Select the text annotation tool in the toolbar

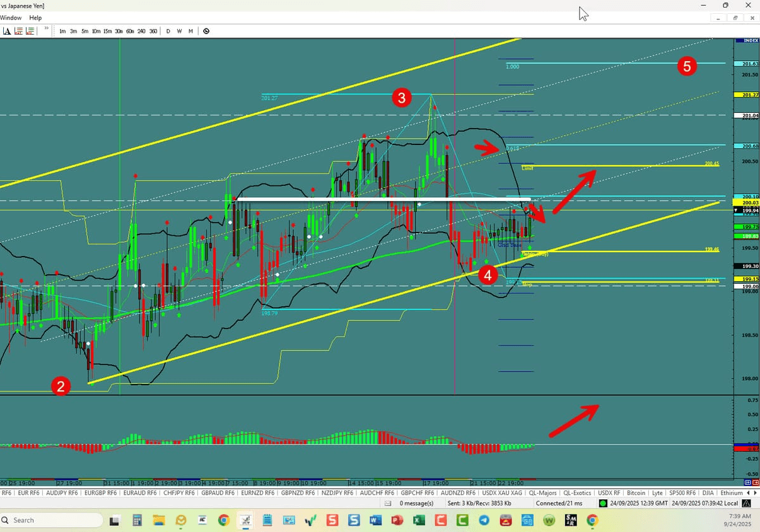(6, 30)
